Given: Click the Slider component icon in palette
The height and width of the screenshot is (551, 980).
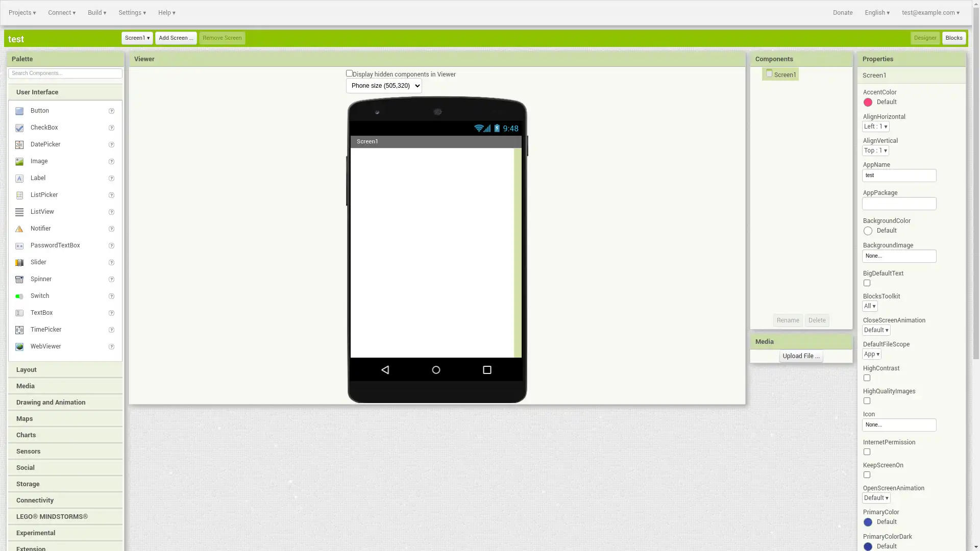Looking at the screenshot, I should [x=19, y=262].
